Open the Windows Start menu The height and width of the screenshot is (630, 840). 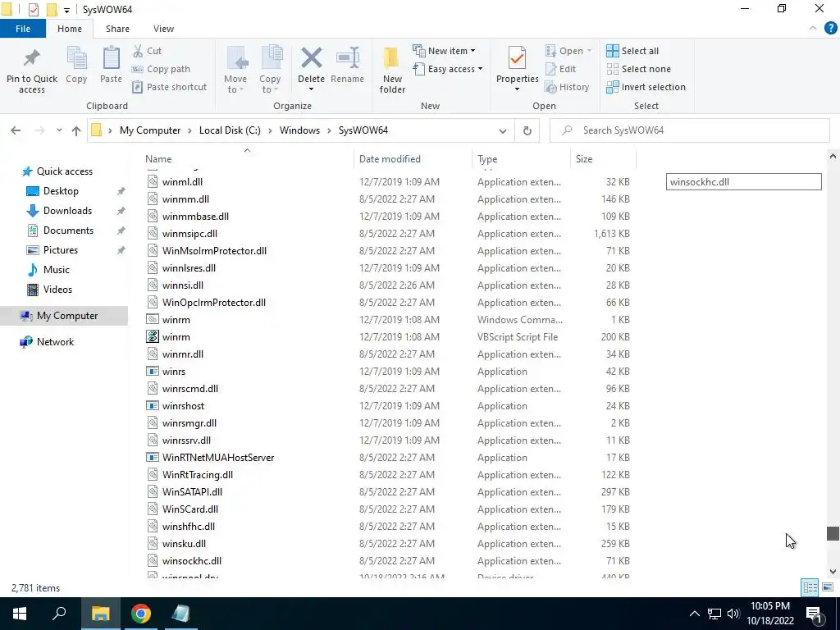(x=20, y=614)
